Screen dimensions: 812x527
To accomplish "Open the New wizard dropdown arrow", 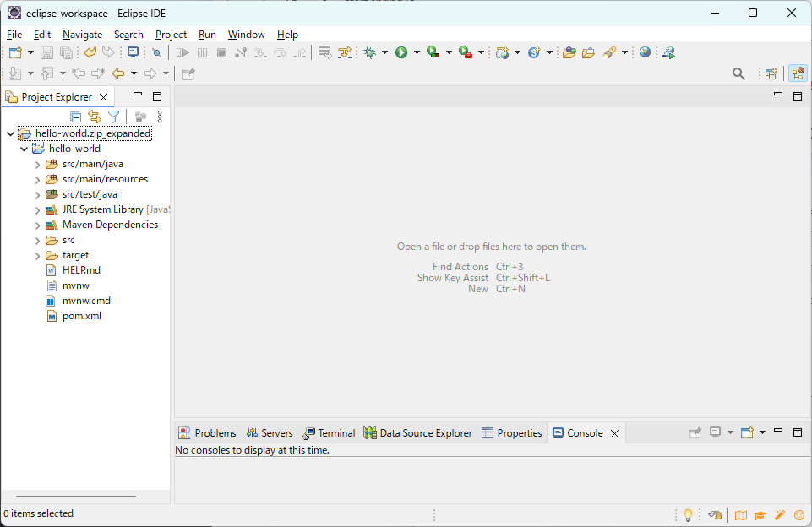I will pyautogui.click(x=30, y=52).
